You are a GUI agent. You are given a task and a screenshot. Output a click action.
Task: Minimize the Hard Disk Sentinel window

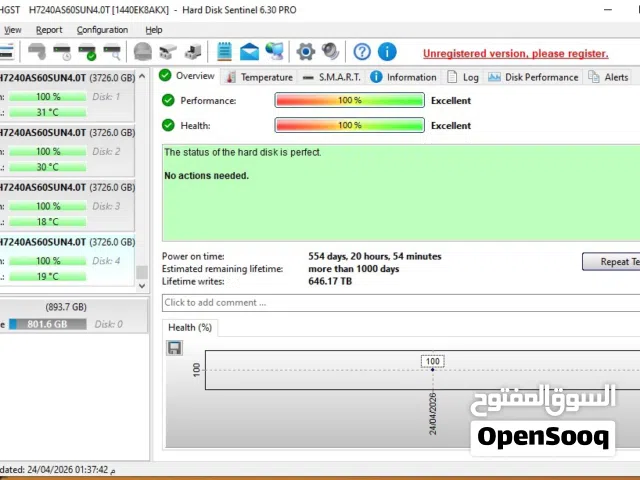608,10
